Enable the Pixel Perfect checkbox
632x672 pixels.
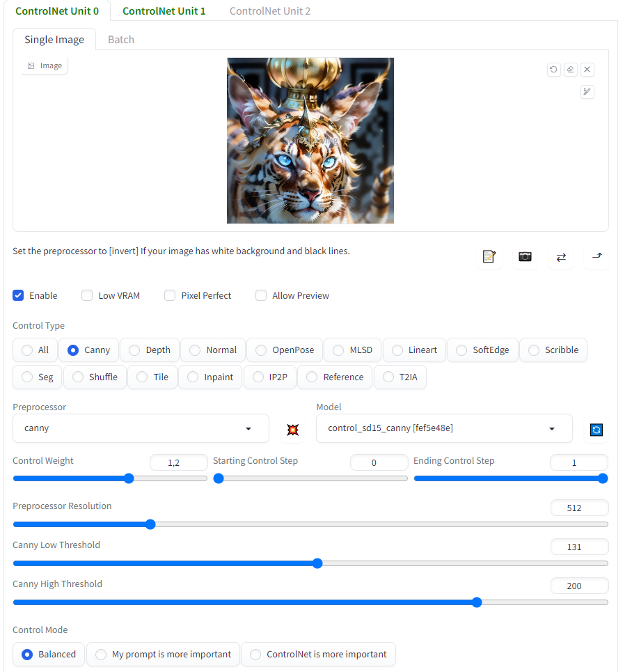[x=171, y=295]
